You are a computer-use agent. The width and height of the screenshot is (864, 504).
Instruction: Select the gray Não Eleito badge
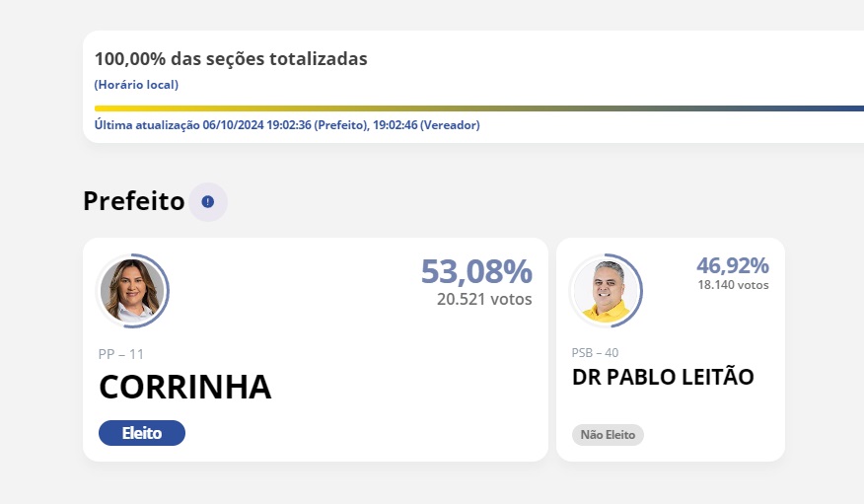[608, 435]
